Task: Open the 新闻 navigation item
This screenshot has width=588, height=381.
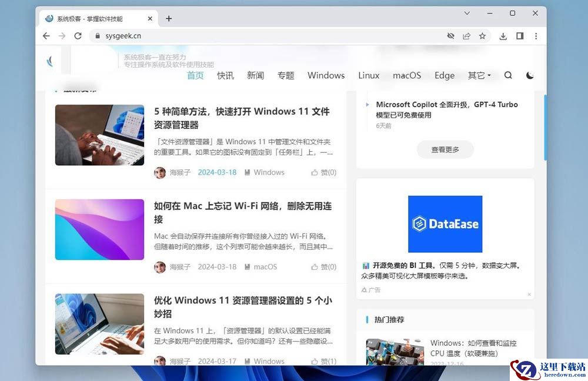Action: 255,75
